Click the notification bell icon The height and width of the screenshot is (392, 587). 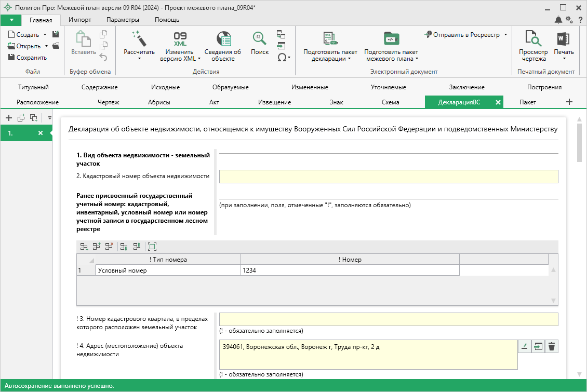pyautogui.click(x=558, y=20)
